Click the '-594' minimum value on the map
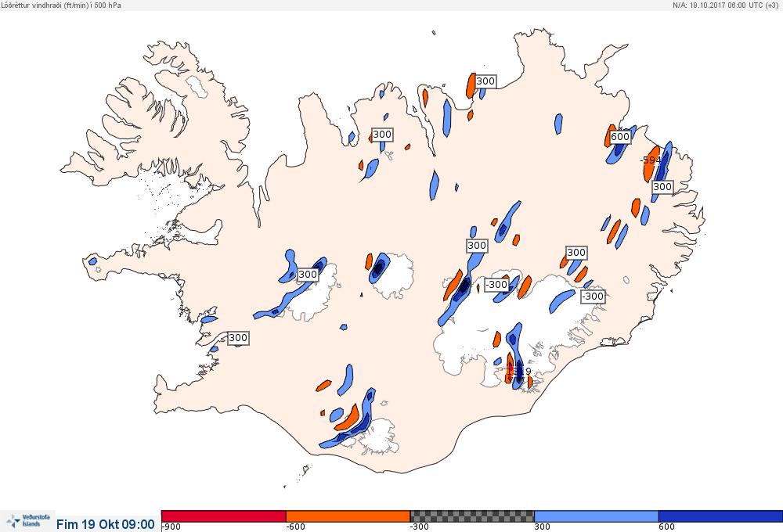Viewport: 783px width, 532px height. point(651,160)
